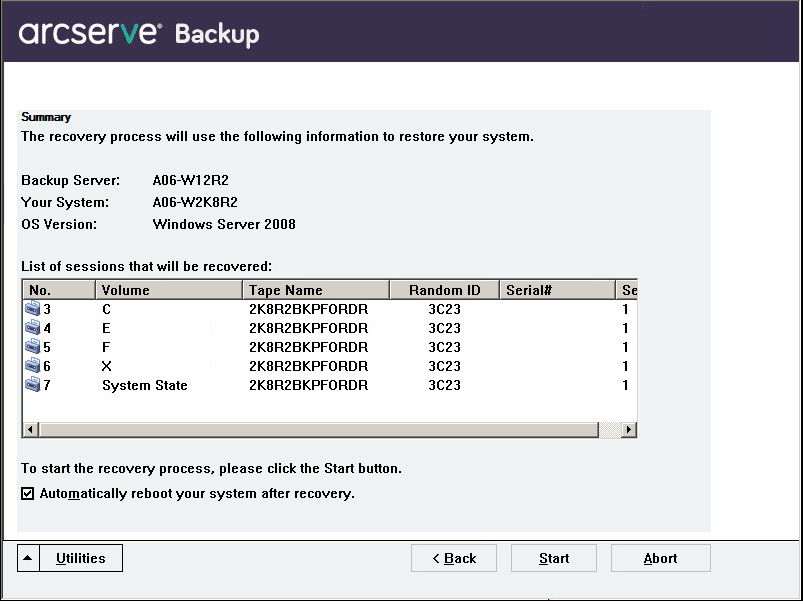
Task: Click the Random ID column header
Action: pos(444,290)
